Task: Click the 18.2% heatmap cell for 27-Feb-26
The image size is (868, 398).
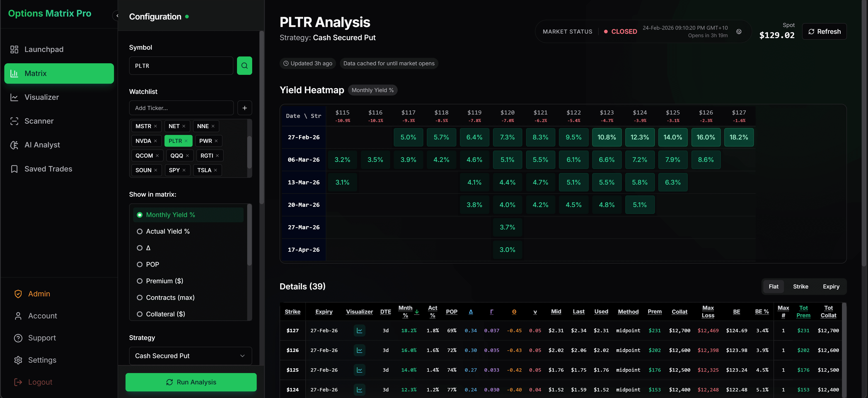Action: click(739, 137)
